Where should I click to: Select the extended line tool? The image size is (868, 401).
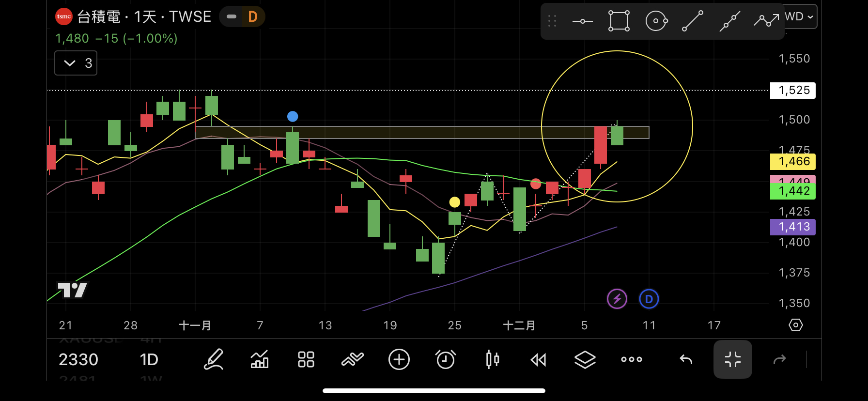click(729, 21)
